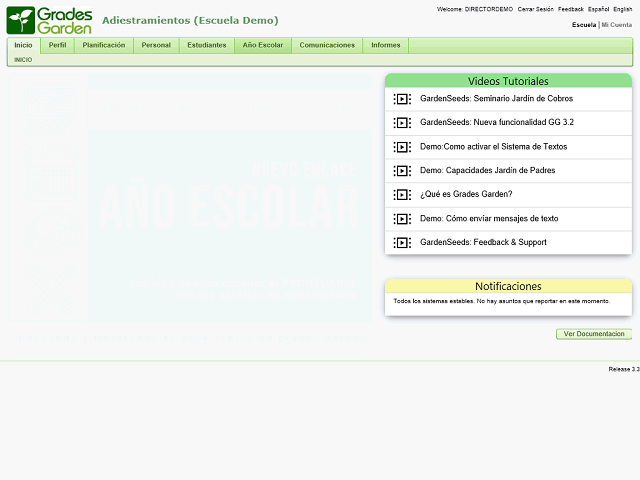Open the Mi Cuenta link
This screenshot has width=640, height=480.
(x=617, y=25)
